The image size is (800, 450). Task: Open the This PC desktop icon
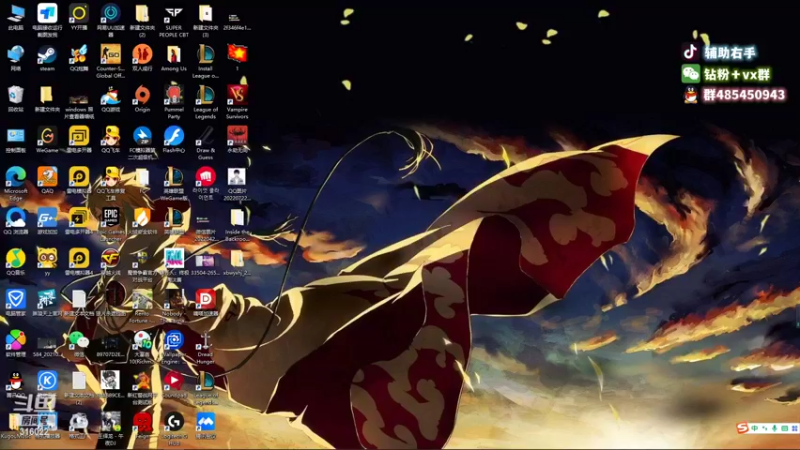tap(16, 17)
